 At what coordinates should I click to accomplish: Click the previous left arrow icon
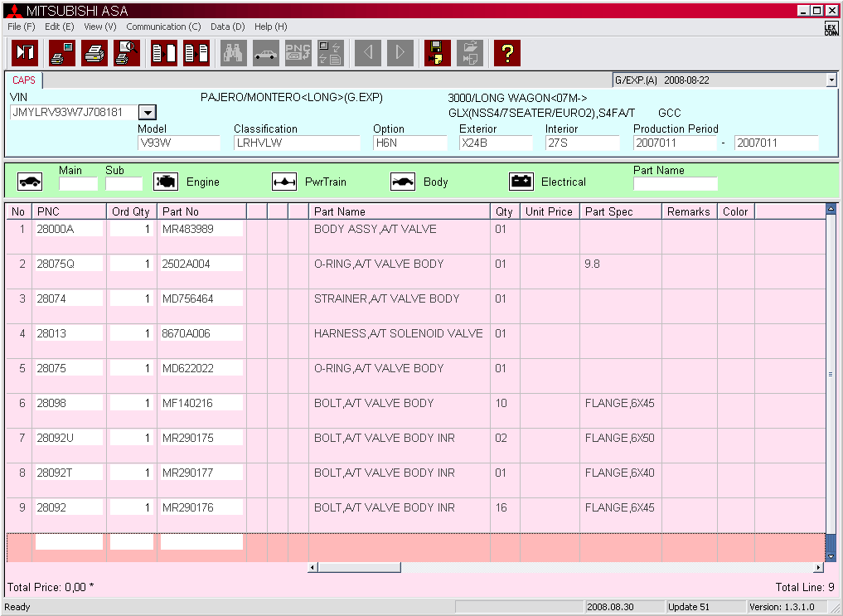[368, 53]
